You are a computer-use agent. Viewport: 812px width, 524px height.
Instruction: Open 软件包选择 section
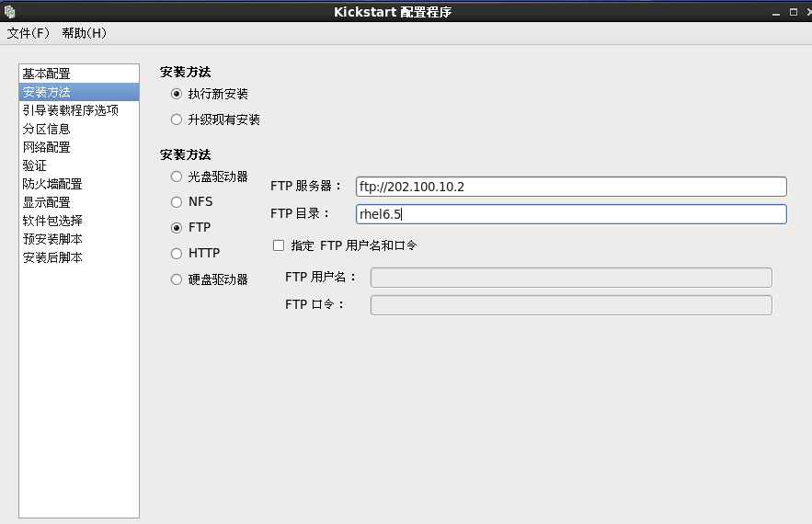click(79, 221)
